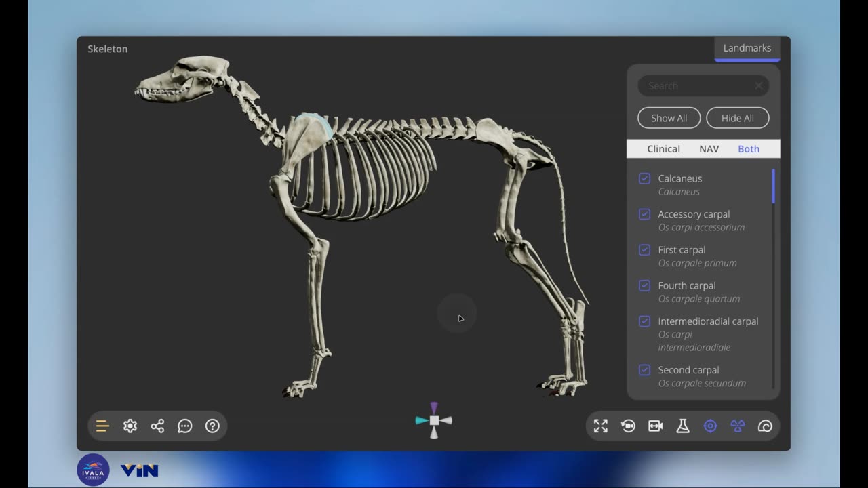Viewport: 868px width, 488px height.
Task: Uncheck the Second carpal checkbox
Action: point(645,370)
